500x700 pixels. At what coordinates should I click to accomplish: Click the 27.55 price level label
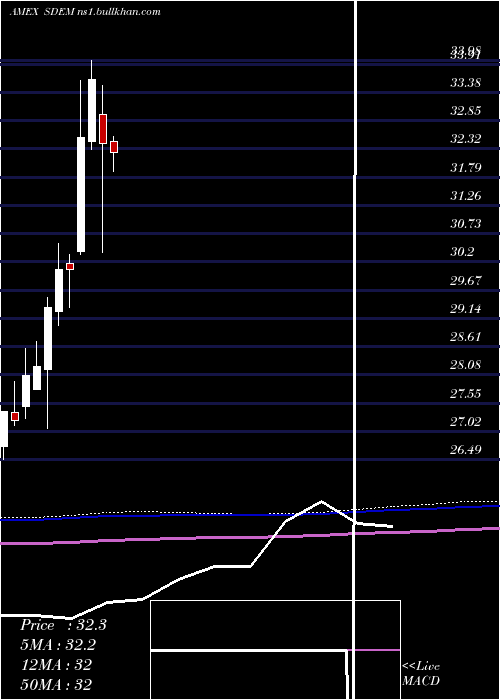(x=466, y=393)
